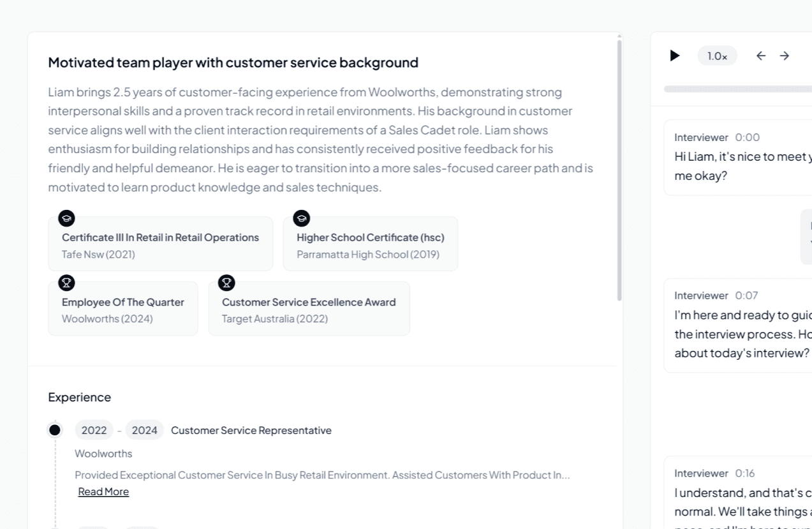Click trophy icon on Employee Of The Quarter
Image resolution: width=812 pixels, height=529 pixels.
tap(66, 283)
